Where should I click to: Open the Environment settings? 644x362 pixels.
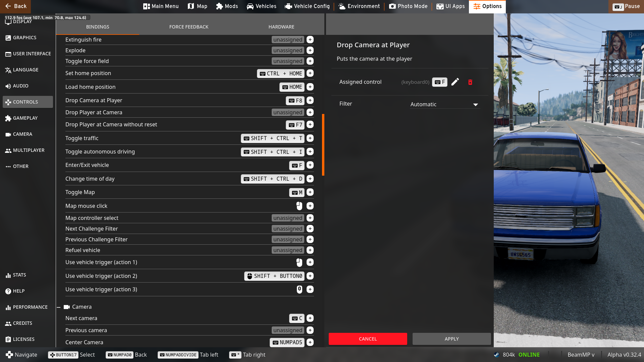(359, 6)
